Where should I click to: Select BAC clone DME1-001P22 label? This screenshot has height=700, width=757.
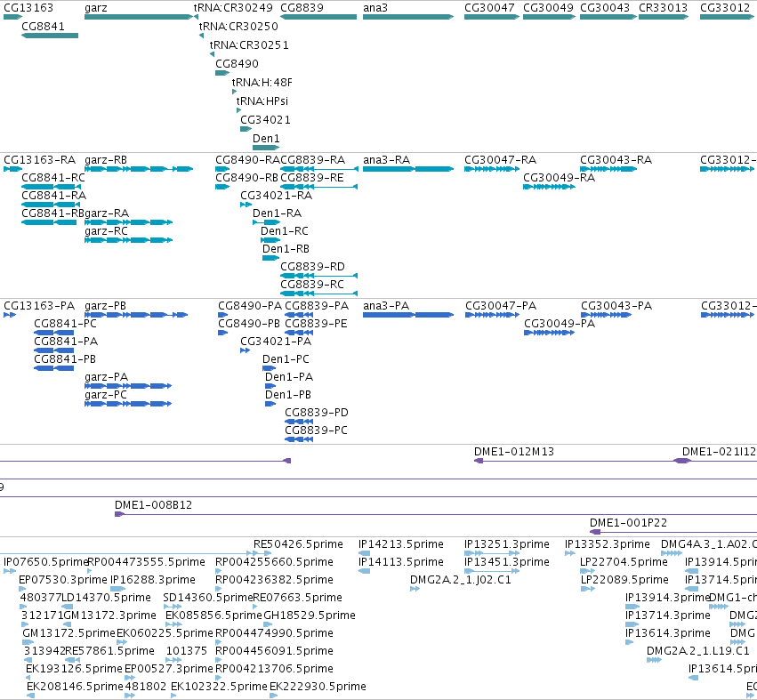click(x=629, y=523)
